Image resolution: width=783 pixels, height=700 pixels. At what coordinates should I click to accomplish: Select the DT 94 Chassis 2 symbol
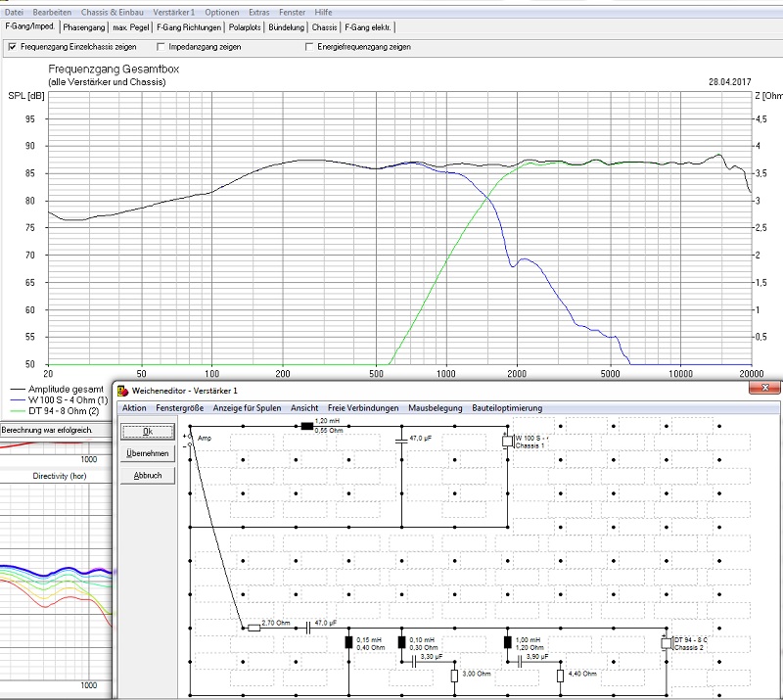[667, 643]
